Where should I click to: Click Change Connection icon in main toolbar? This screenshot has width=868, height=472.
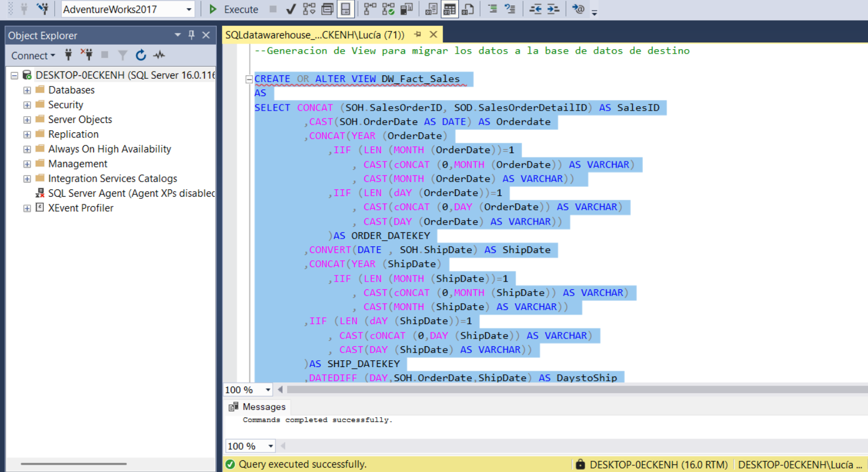[42, 9]
